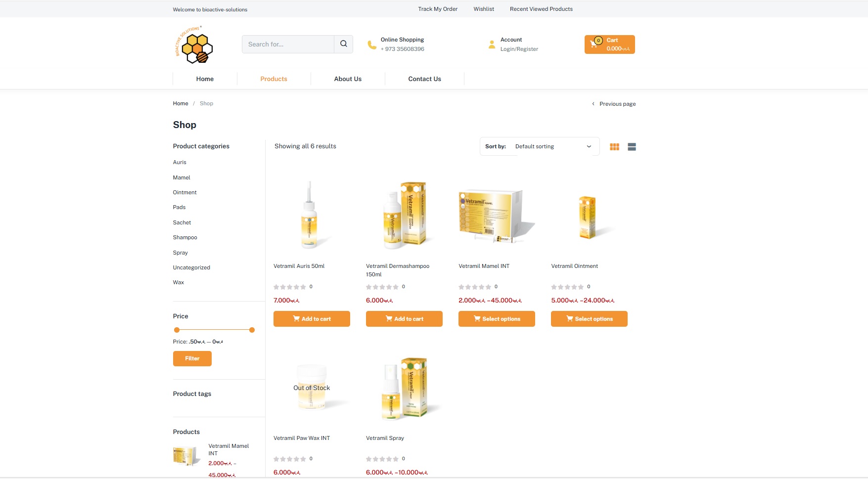Select the Shampoo category
The width and height of the screenshot is (868, 479).
click(185, 237)
